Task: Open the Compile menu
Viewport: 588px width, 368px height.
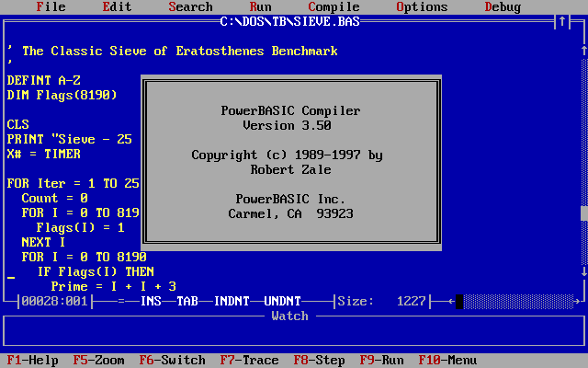Action: tap(334, 6)
